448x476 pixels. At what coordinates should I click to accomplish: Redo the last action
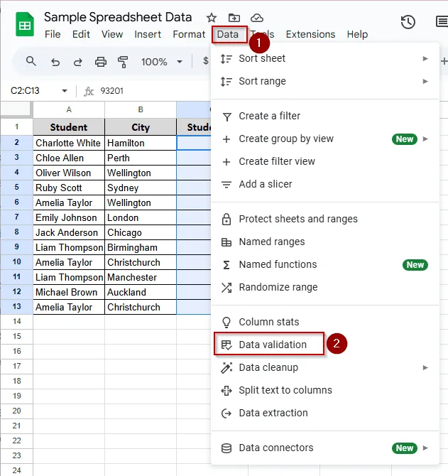(78, 62)
